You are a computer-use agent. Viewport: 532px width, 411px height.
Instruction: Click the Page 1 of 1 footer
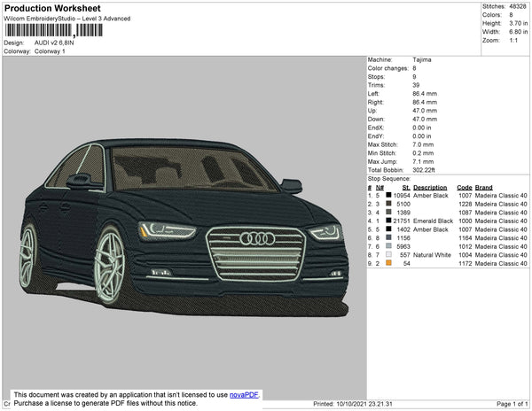(512, 404)
